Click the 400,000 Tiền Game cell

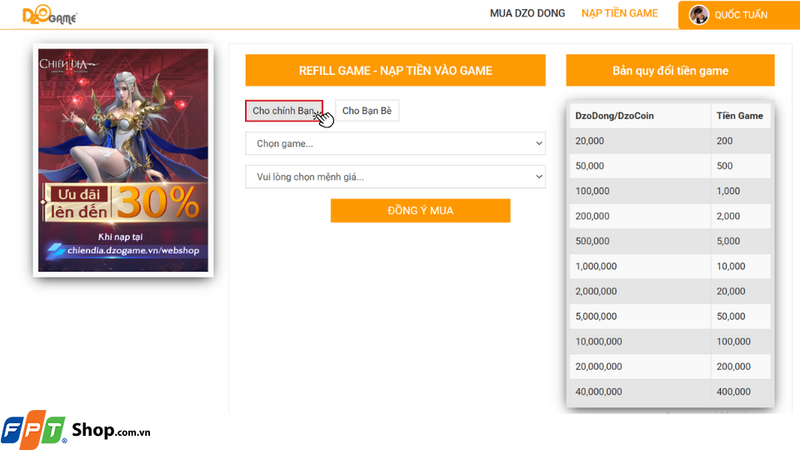click(741, 391)
